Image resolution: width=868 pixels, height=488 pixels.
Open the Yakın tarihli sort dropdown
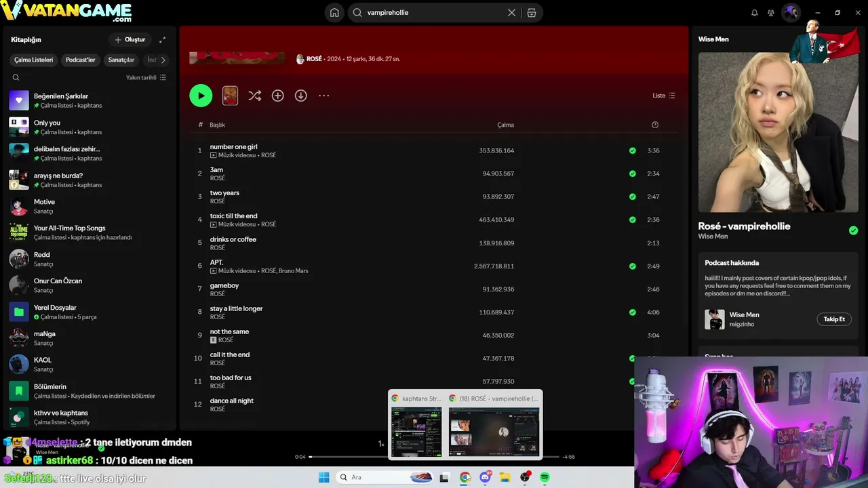[x=146, y=77]
